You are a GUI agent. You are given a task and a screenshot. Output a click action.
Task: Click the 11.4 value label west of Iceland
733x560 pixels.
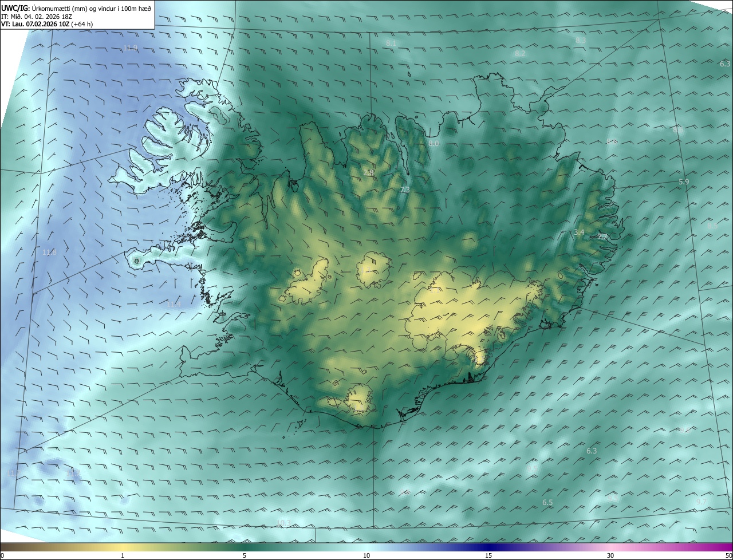tap(174, 305)
